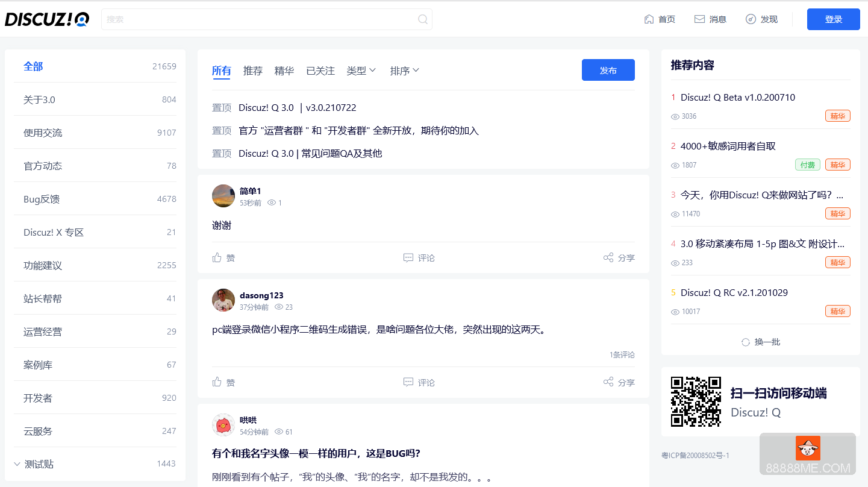Expand the 类型 filter dropdown
Screen dimensions: 868x487
[x=361, y=71]
